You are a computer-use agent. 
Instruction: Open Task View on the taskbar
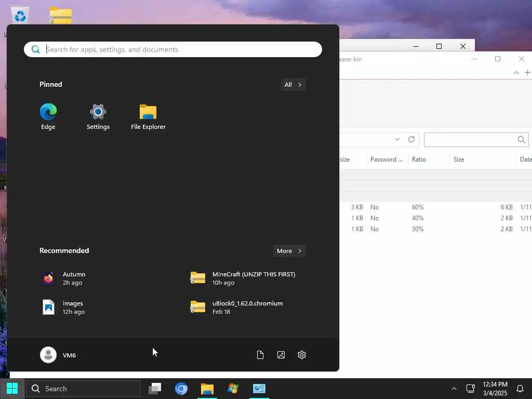click(x=155, y=389)
